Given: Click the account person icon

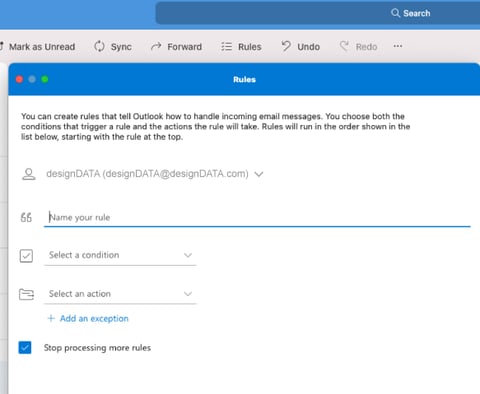Looking at the screenshot, I should 29,174.
